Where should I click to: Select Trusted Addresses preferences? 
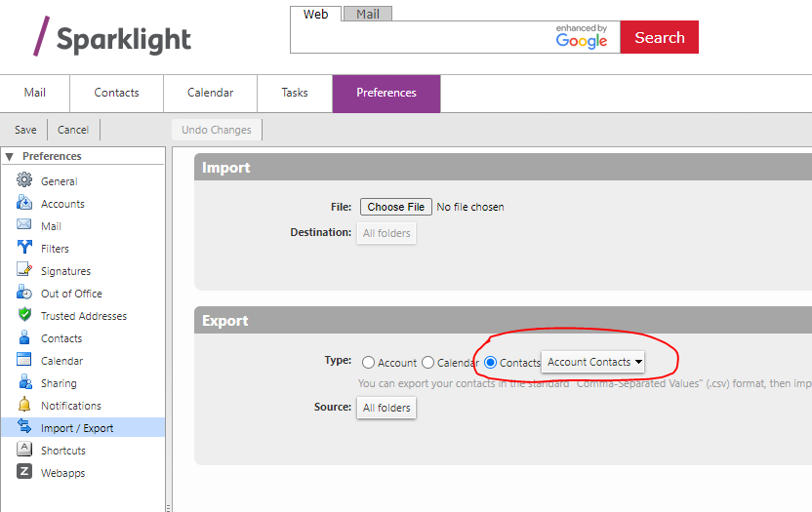click(83, 316)
